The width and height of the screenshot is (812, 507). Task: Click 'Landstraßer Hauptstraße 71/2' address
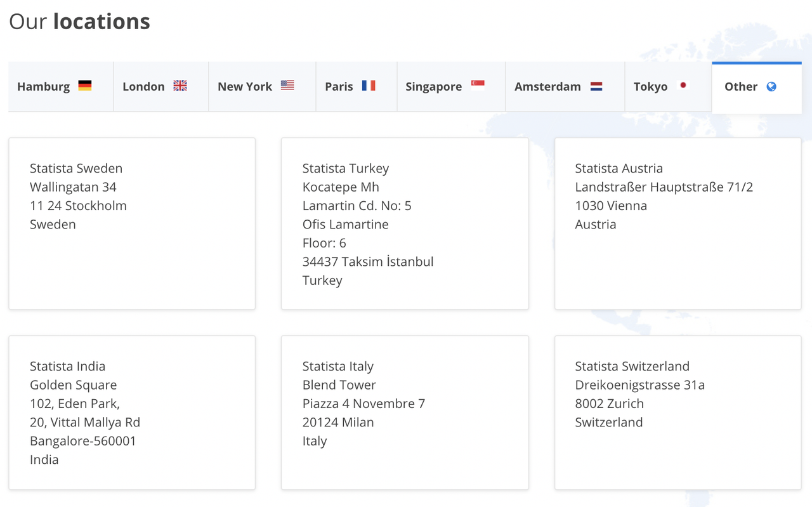pyautogui.click(x=664, y=187)
